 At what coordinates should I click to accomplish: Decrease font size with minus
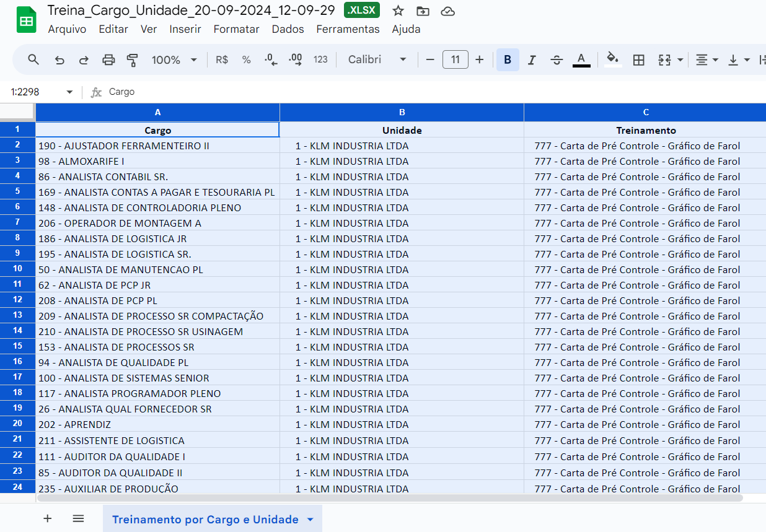coord(430,59)
